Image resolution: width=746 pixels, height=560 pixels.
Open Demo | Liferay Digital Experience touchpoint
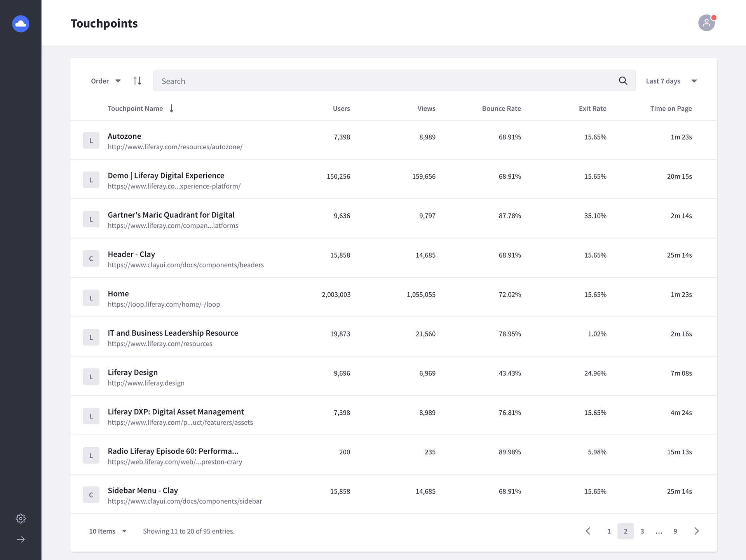166,175
